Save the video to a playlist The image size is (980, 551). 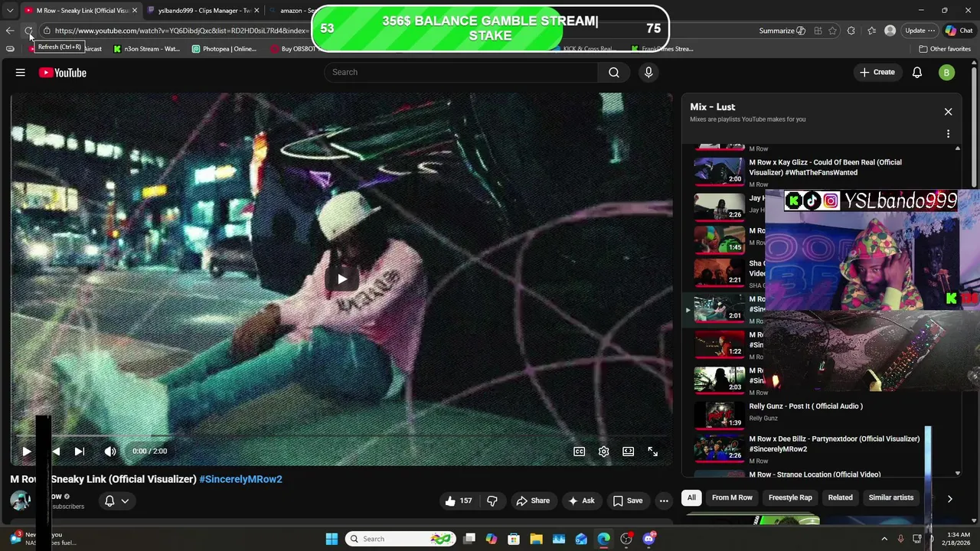pyautogui.click(x=628, y=500)
